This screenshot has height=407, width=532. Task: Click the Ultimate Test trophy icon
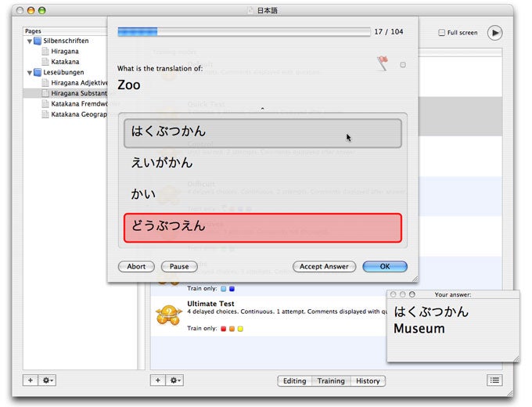169,315
